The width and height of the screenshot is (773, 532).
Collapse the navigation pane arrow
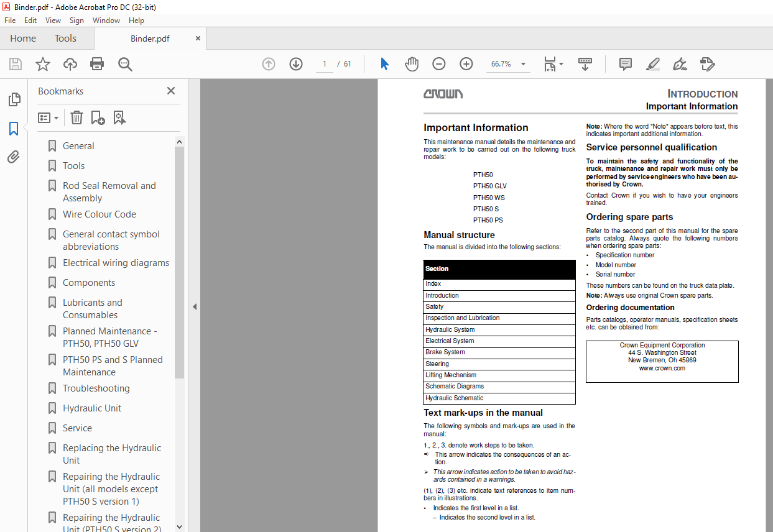pos(195,306)
